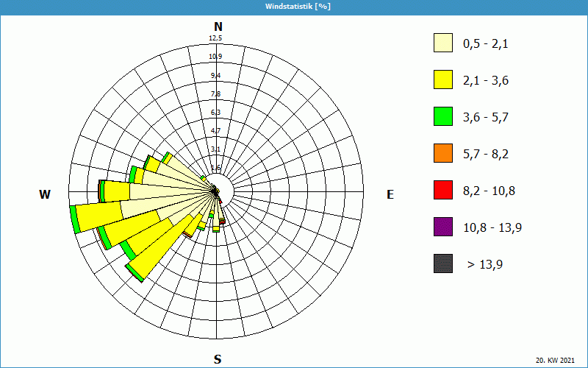Click the legend label '0,5 - 2,1'
The width and height of the screenshot is (588, 368).
(486, 44)
